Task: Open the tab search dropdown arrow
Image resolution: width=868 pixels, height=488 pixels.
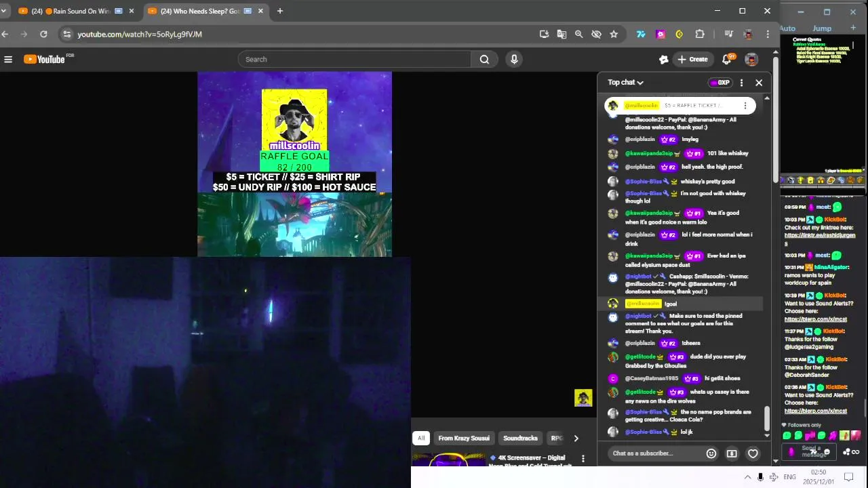Action: [x=3, y=11]
